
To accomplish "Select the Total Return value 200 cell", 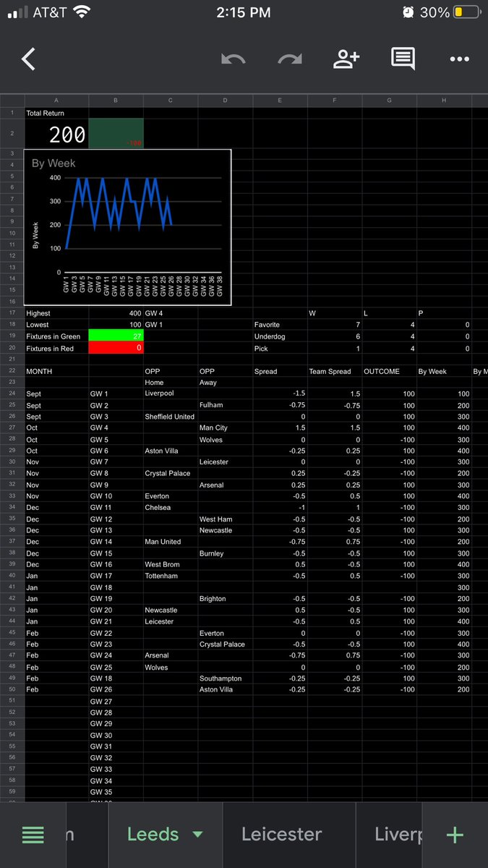I will click(x=56, y=134).
